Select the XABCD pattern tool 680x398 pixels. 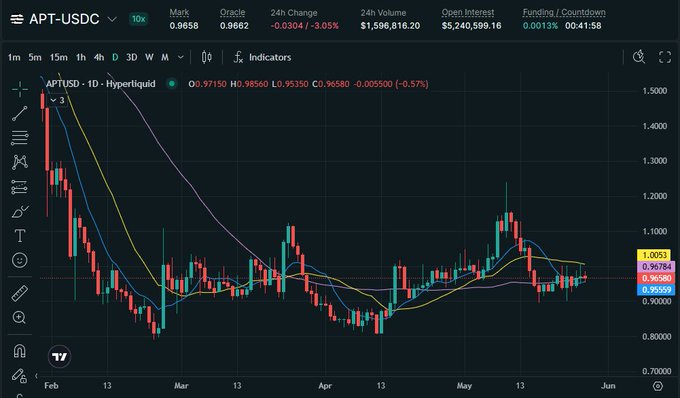click(x=20, y=162)
